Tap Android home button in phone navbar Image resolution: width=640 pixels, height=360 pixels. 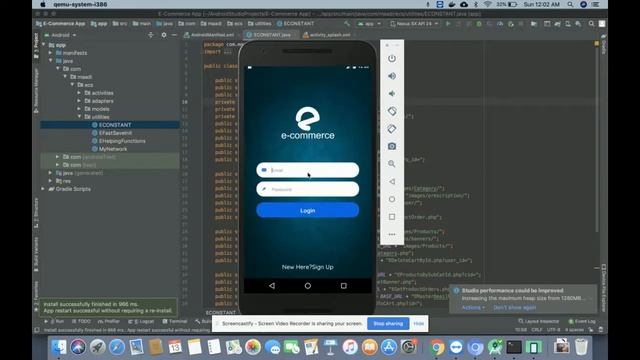coord(308,286)
